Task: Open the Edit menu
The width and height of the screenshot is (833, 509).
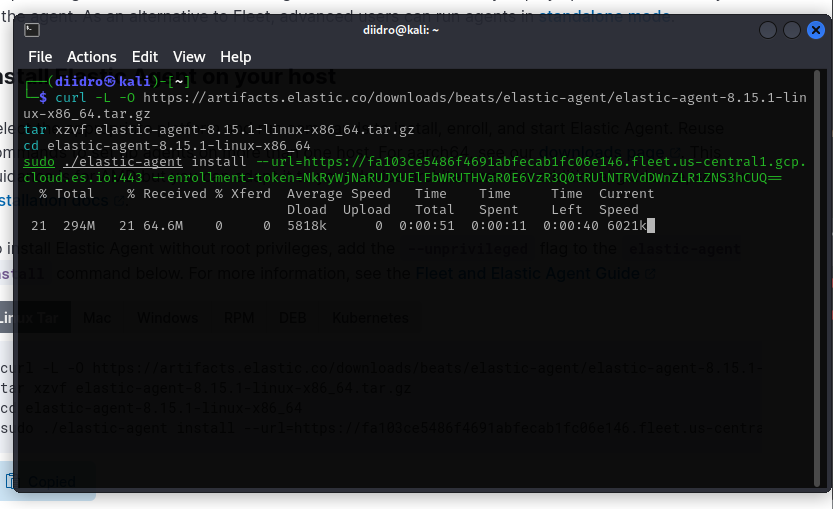Action: pos(144,57)
